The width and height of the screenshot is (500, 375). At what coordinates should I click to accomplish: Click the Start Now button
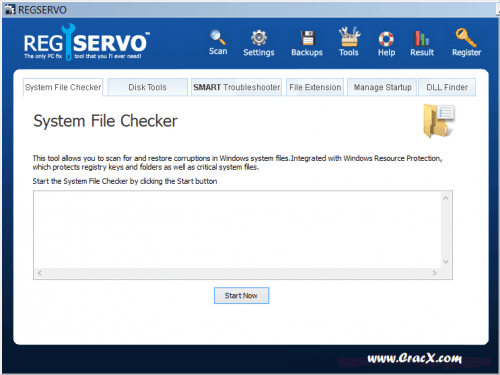point(241,296)
